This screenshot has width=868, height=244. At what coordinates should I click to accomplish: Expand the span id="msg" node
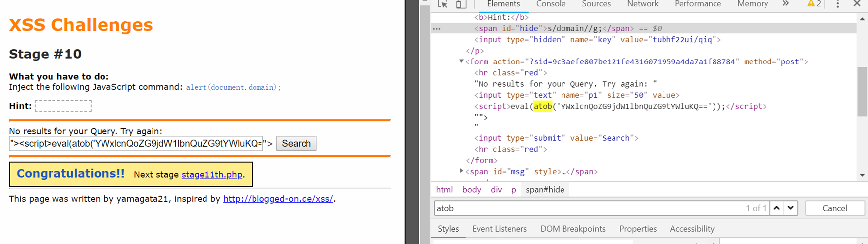[x=461, y=171]
